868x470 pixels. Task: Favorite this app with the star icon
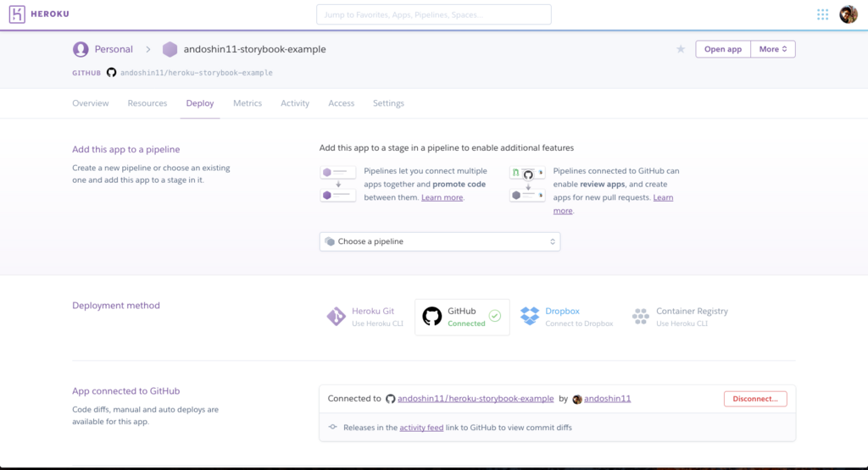tap(681, 49)
